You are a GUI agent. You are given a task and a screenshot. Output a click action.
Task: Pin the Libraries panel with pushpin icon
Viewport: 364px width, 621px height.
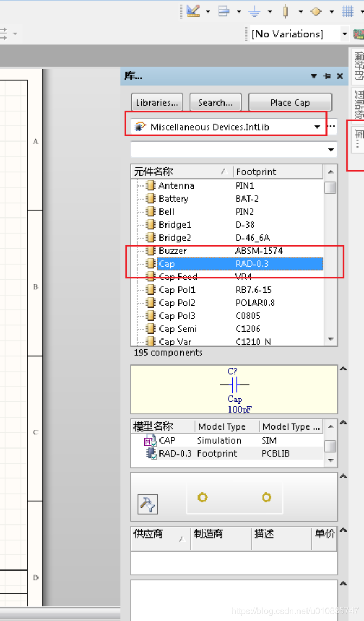(327, 76)
